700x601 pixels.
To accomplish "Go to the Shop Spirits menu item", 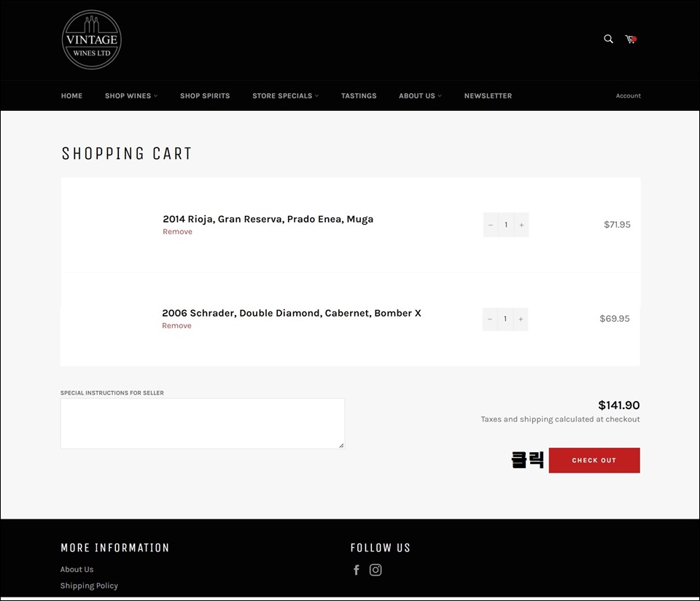I will point(205,96).
